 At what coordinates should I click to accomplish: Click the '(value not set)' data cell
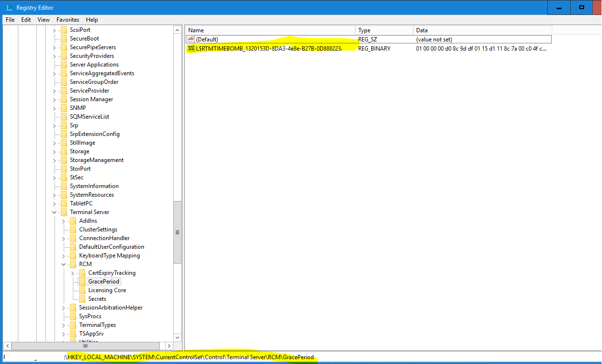(x=434, y=39)
